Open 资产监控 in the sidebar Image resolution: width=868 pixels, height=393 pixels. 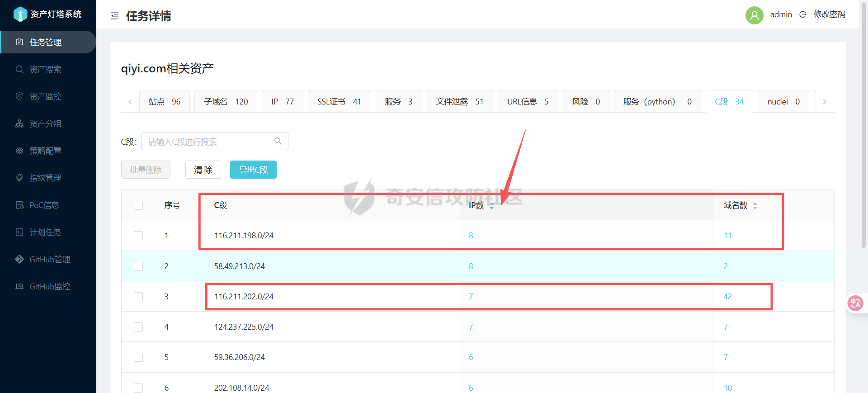[45, 96]
